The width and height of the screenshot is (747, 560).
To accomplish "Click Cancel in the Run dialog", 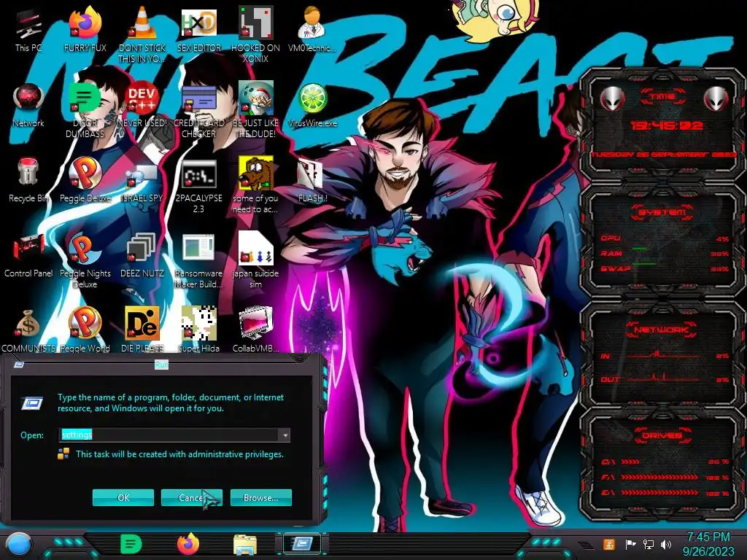I will (x=192, y=497).
